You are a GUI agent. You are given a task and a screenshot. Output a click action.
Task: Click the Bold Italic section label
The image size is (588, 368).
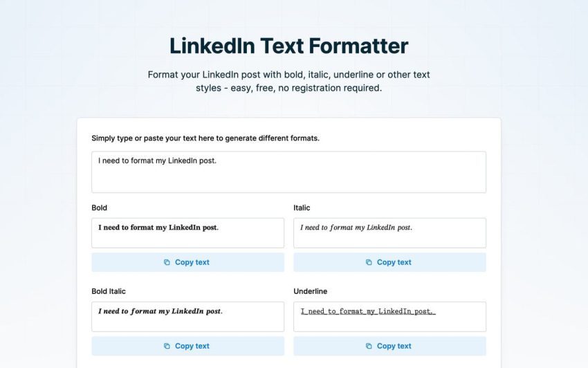(109, 291)
